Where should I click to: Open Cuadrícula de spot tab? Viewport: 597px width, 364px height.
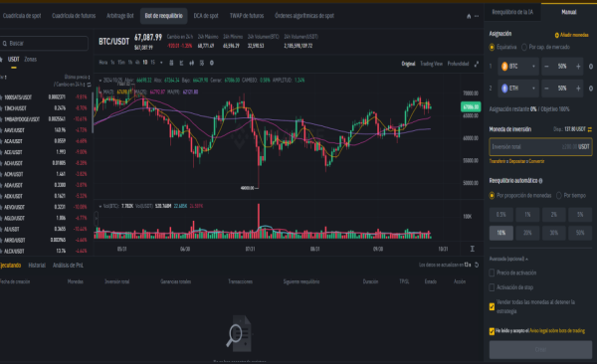[x=22, y=16]
